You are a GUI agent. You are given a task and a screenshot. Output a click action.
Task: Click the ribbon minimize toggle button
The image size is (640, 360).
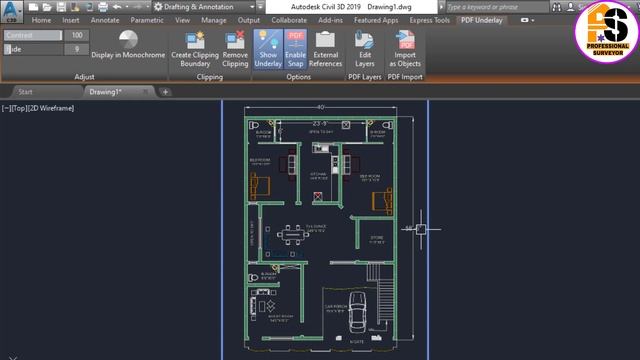point(524,20)
